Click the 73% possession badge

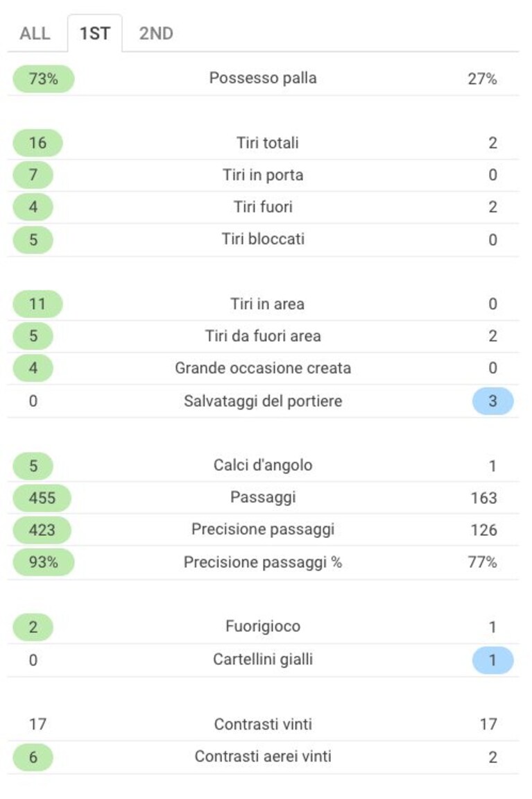coord(43,79)
